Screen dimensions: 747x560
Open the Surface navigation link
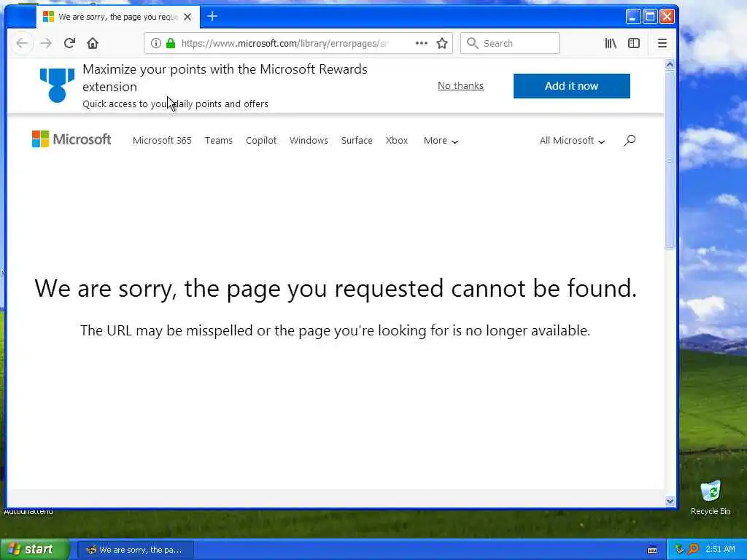[x=357, y=141]
